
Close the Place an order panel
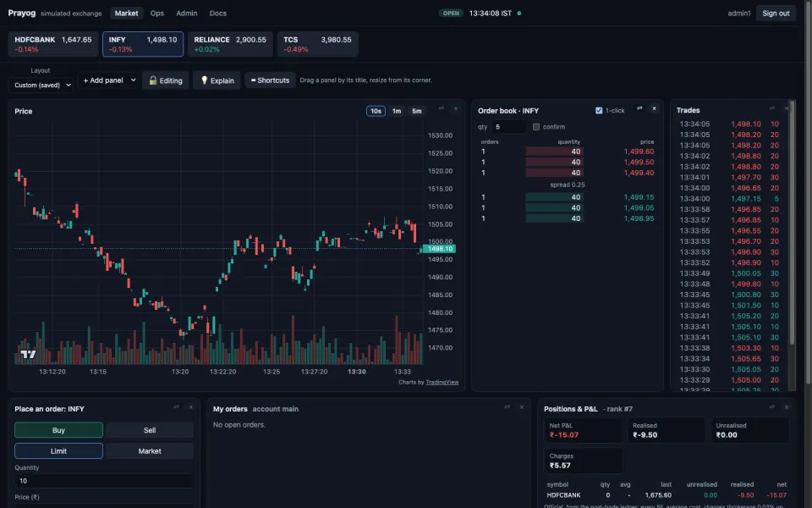191,407
